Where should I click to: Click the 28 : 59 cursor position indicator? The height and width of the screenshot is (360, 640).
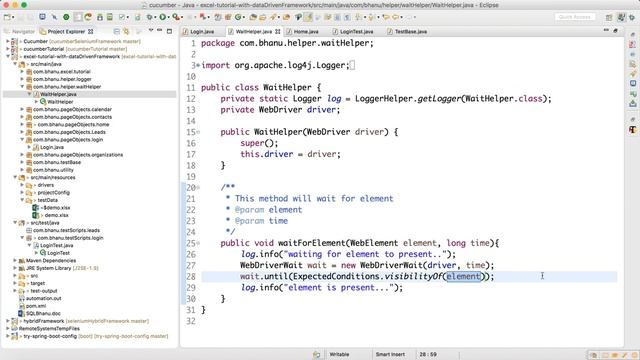pos(428,354)
